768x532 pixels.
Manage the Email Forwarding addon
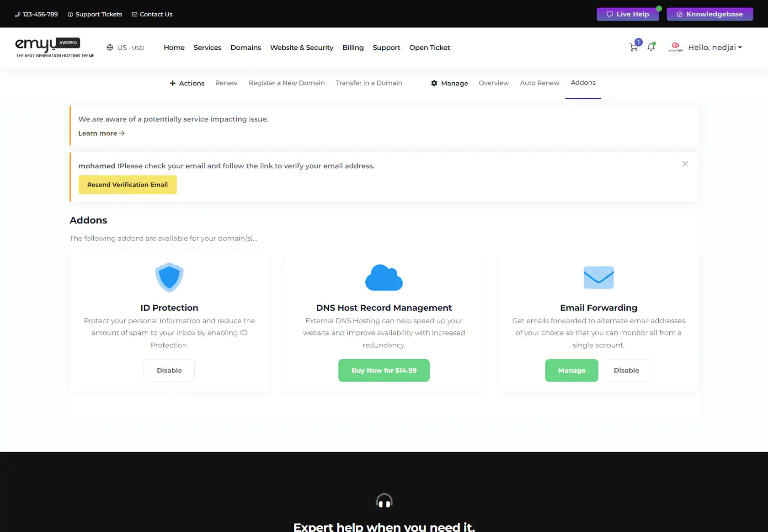(x=571, y=371)
